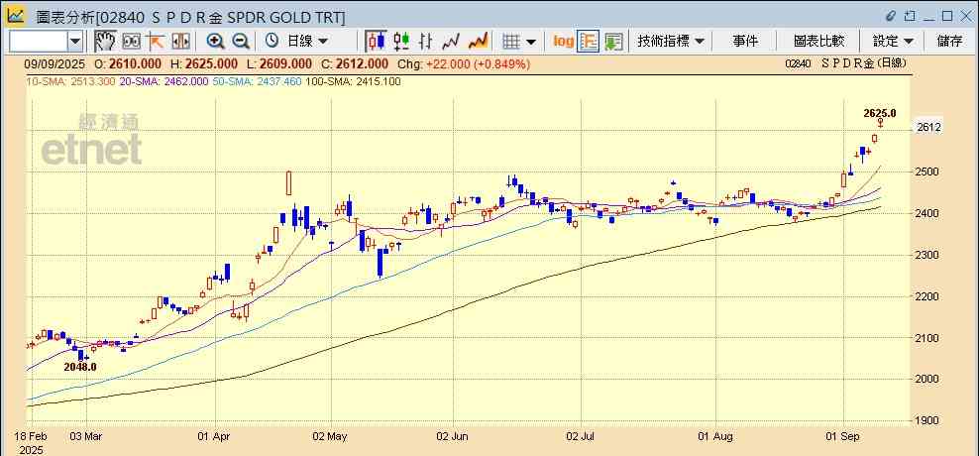
Task: Open the 日線 period dropdown
Action: [x=307, y=42]
